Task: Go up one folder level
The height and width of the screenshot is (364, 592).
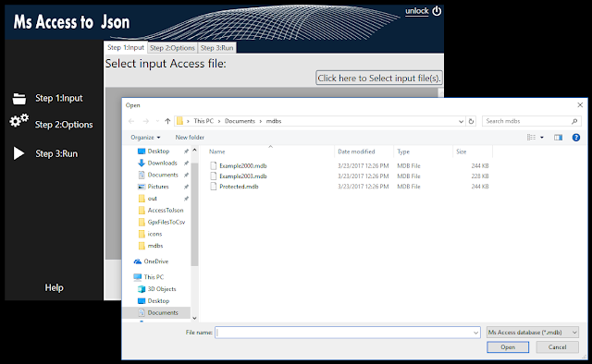Action: [x=167, y=121]
